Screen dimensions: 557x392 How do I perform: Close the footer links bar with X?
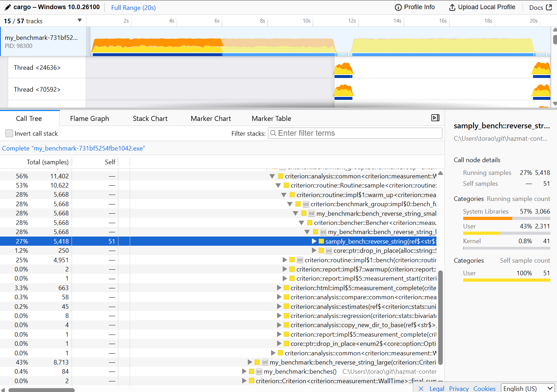tap(421, 388)
